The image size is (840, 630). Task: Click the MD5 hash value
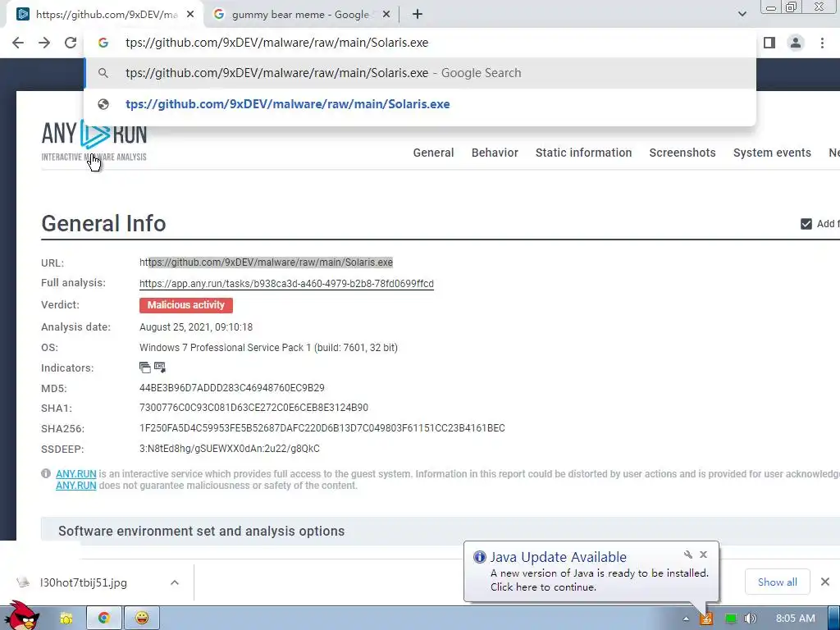pos(232,388)
